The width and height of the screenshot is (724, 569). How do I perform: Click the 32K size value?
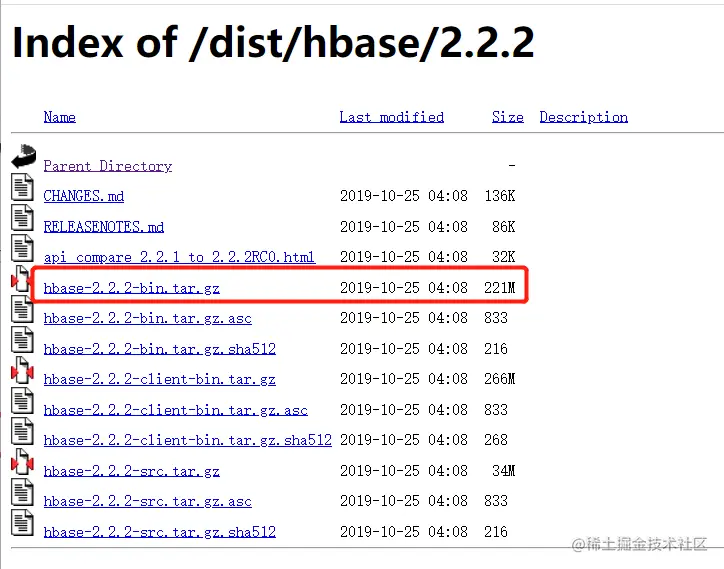coord(503,257)
